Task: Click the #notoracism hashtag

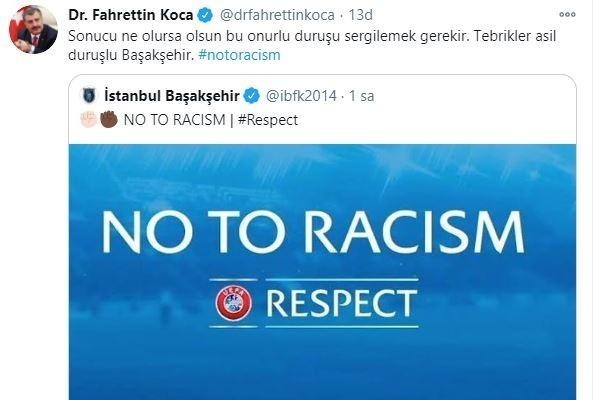Action: pyautogui.click(x=239, y=55)
